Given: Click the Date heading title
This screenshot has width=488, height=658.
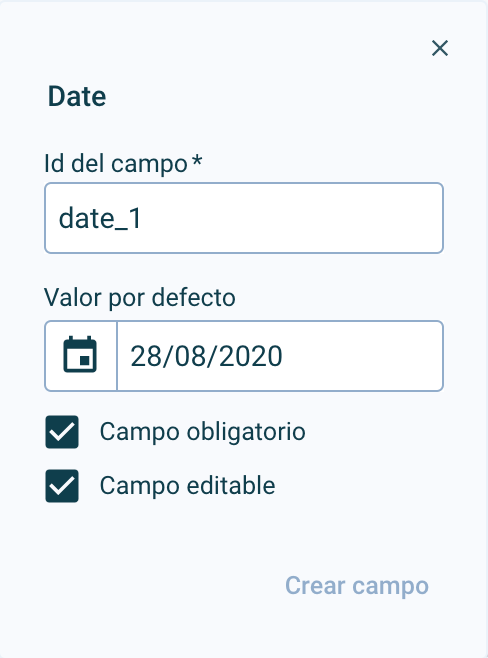Looking at the screenshot, I should click(77, 96).
